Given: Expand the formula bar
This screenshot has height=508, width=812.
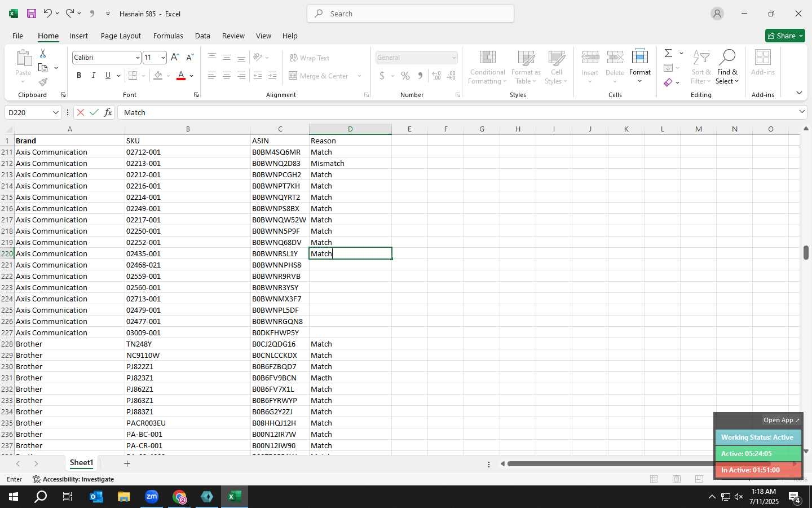Looking at the screenshot, I should [x=802, y=112].
